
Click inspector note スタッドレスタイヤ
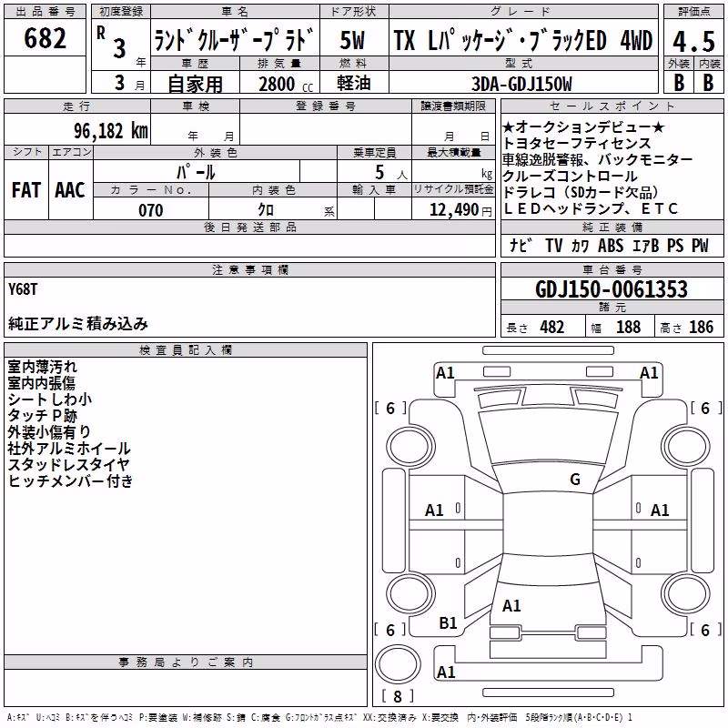click(69, 464)
